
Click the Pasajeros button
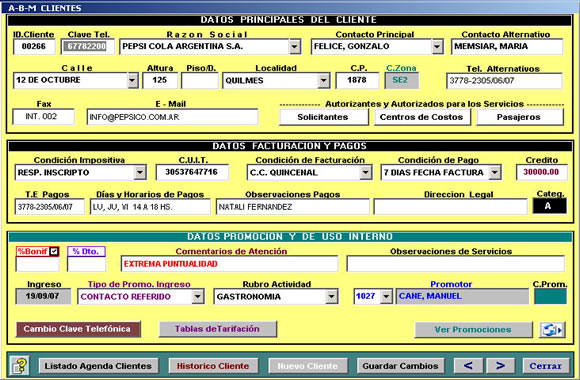[520, 117]
